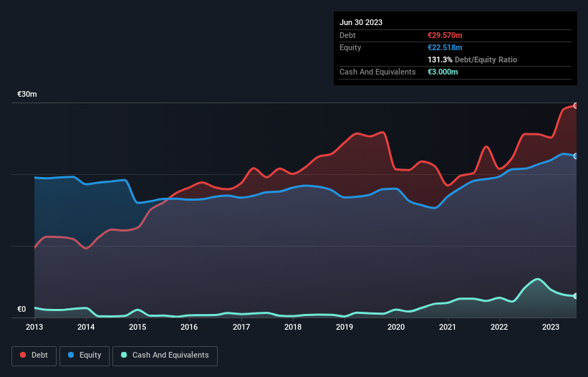The height and width of the screenshot is (377, 588).
Task: Click Cash And Equivalents tooltip label
Action: click(377, 72)
